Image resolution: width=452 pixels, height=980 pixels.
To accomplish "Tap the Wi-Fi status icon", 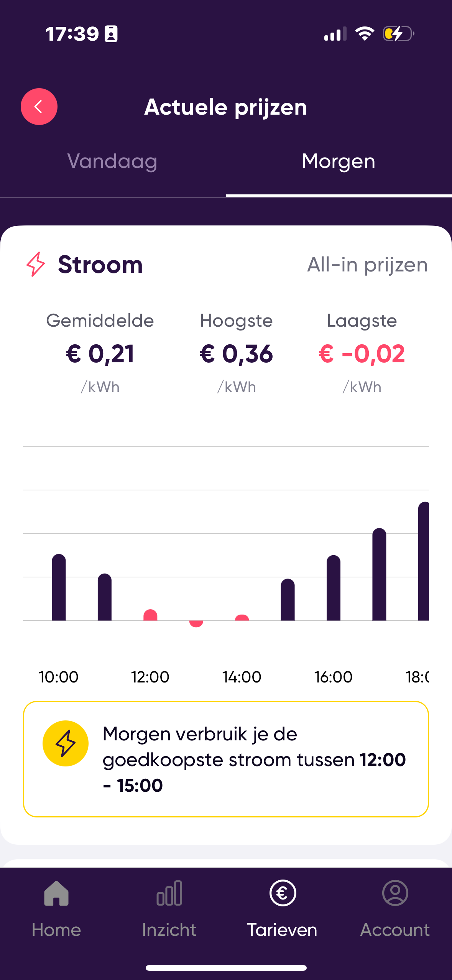I will pyautogui.click(x=365, y=34).
